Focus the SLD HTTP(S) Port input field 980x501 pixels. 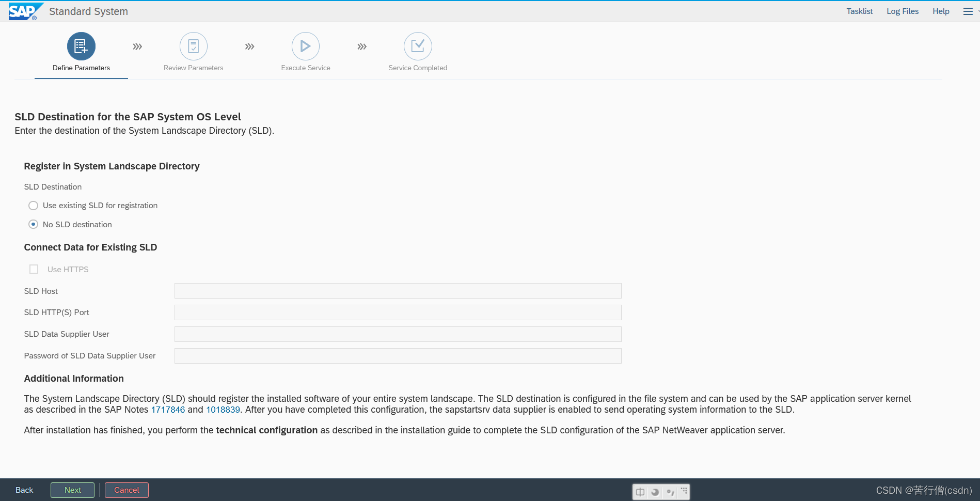(398, 312)
